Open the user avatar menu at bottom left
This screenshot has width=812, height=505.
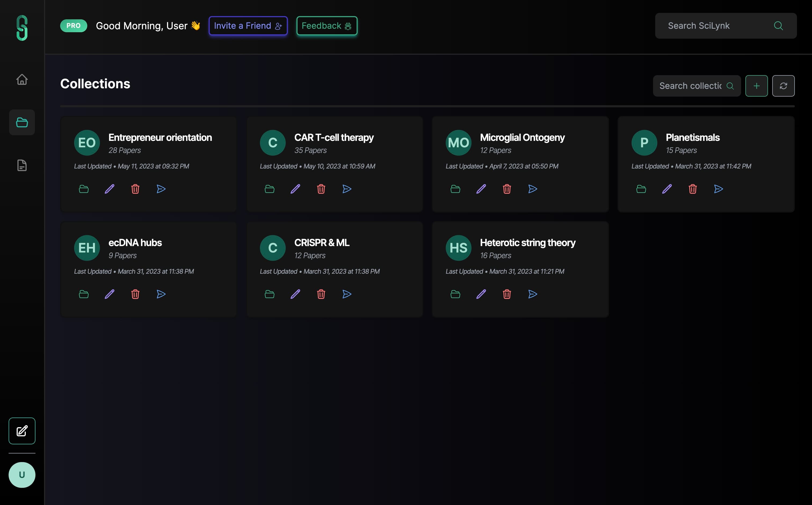22,475
